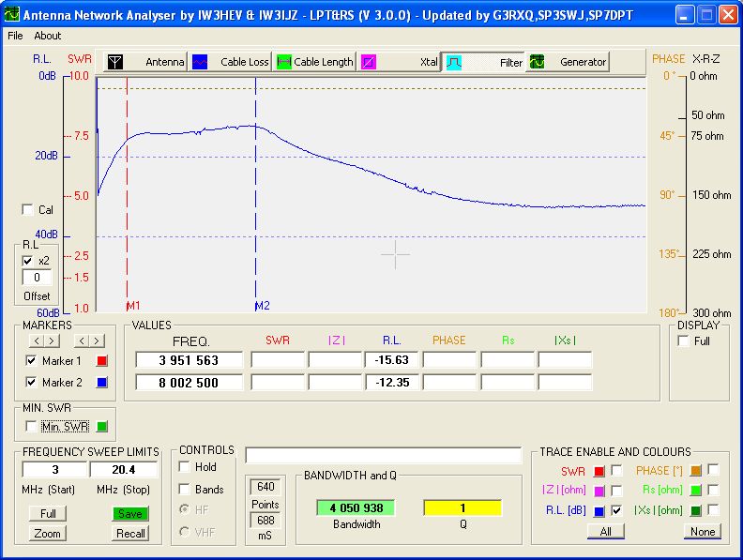This screenshot has width=743, height=560.
Task: Turn on the Hold checkbox
Action: coord(185,467)
